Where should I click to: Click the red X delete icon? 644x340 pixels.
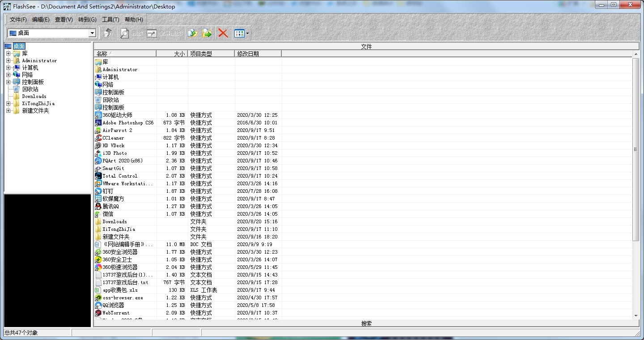coord(223,33)
